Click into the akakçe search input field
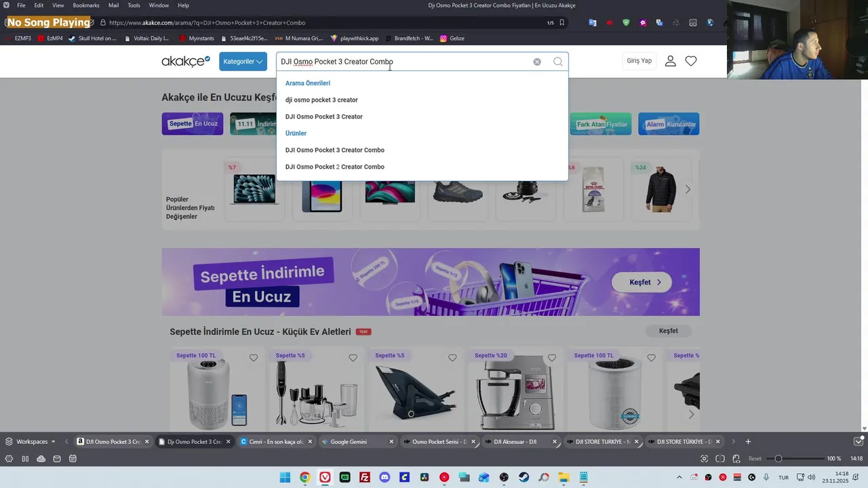868x488 pixels. (x=404, y=62)
